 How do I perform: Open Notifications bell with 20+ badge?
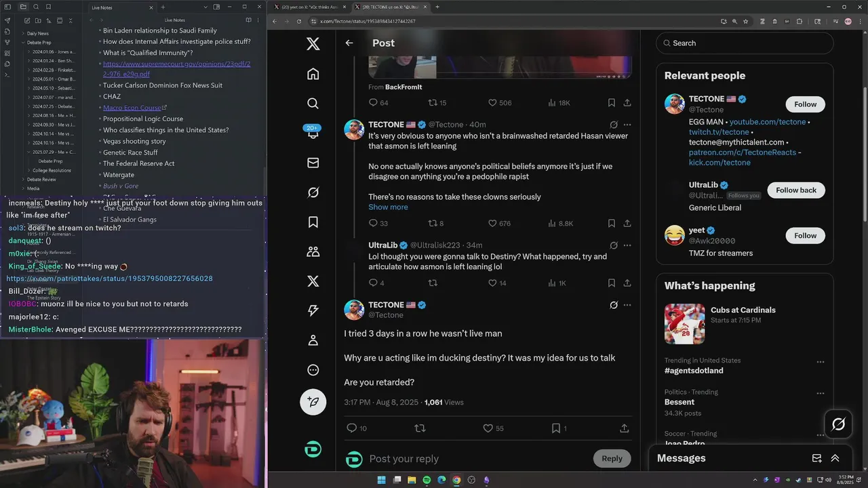(x=313, y=132)
